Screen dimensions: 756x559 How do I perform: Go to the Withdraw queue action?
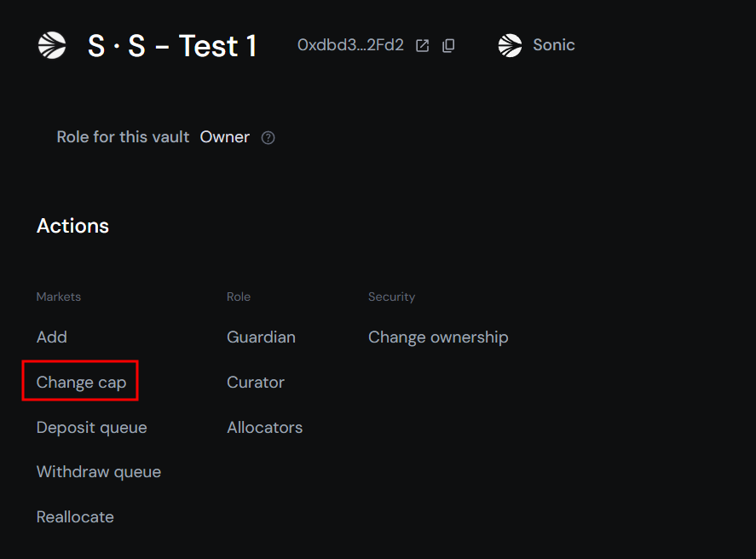click(99, 472)
